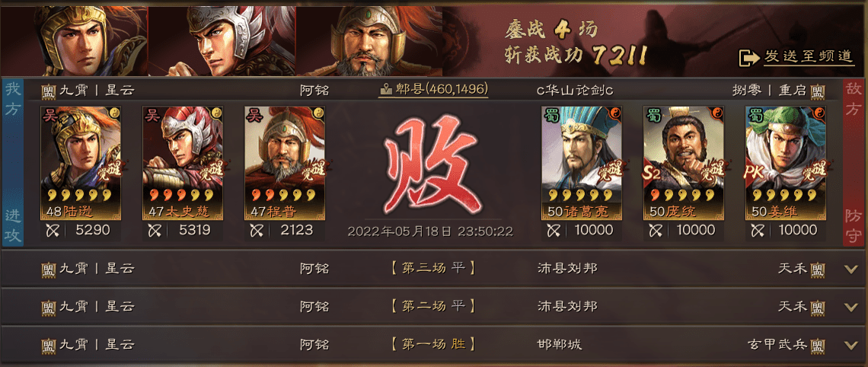Expand the 第二场 平 battle row
The width and height of the screenshot is (868, 367).
433,307
